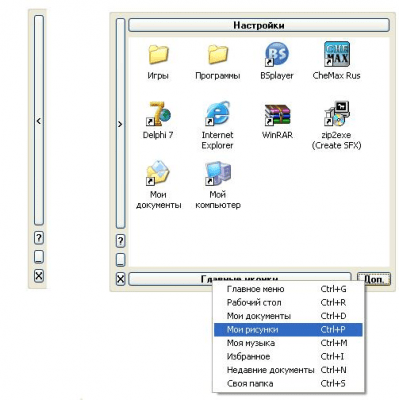Select Избранное menu entry
This screenshot has height=400, width=399.
tap(288, 357)
